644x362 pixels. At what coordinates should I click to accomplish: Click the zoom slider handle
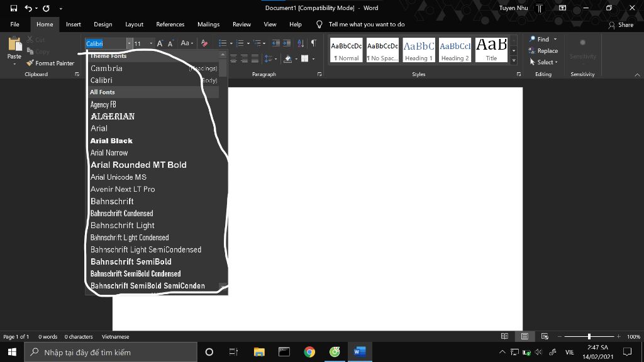coord(589,337)
